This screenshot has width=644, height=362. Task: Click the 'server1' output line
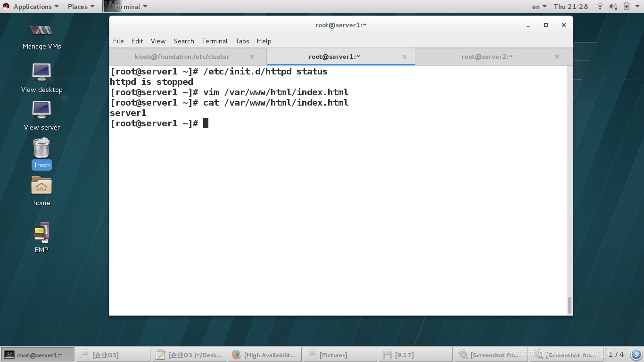(128, 113)
